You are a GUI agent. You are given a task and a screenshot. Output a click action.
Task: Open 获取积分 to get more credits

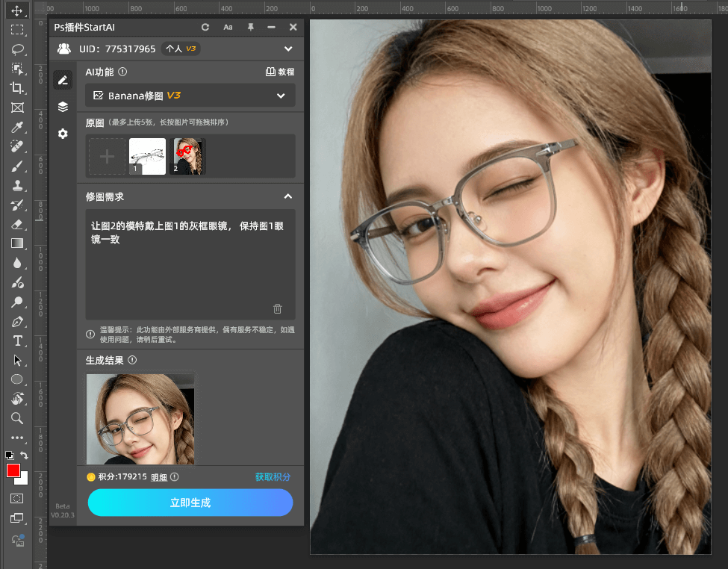click(x=273, y=476)
